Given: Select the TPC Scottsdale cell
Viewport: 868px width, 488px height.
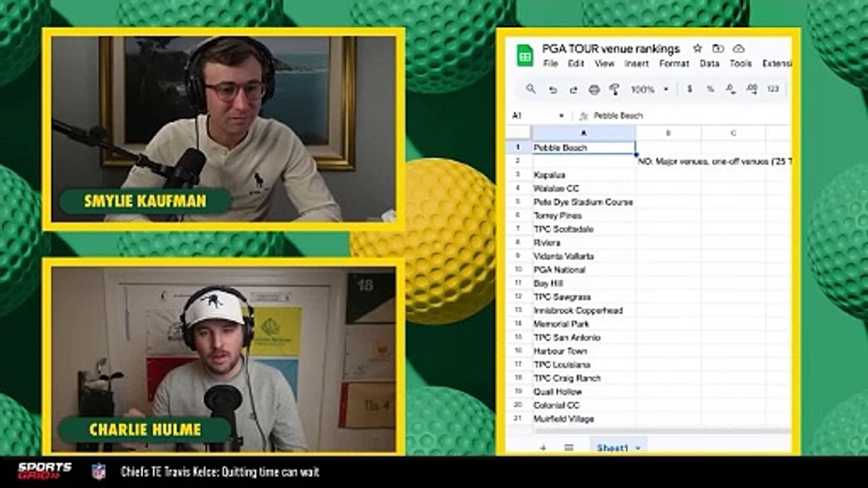Looking at the screenshot, I should tap(584, 229).
